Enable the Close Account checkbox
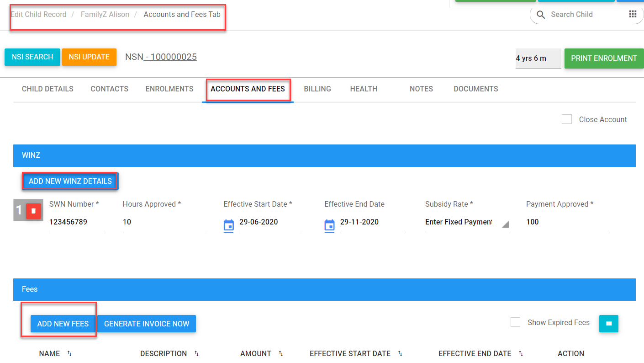644x363 pixels. click(x=567, y=119)
